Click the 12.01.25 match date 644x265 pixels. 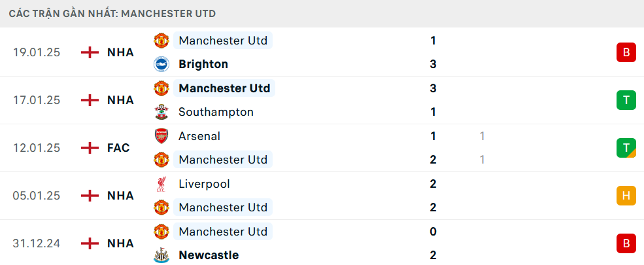pyautogui.click(x=37, y=148)
